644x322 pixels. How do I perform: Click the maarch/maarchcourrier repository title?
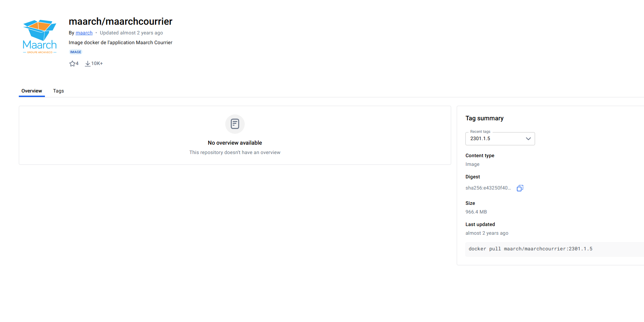(120, 22)
